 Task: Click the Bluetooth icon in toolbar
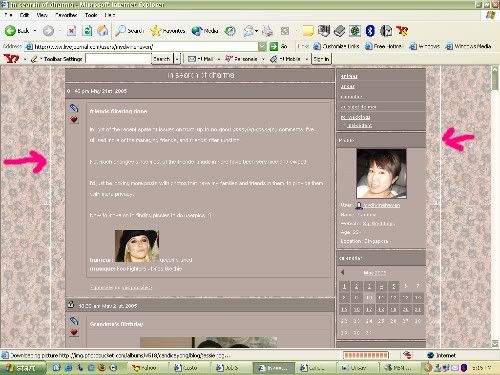[x=370, y=31]
